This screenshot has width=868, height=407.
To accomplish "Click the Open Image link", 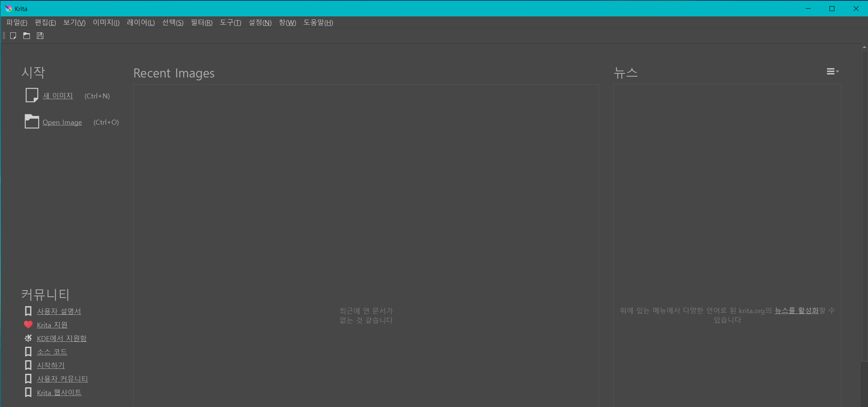I will point(62,122).
